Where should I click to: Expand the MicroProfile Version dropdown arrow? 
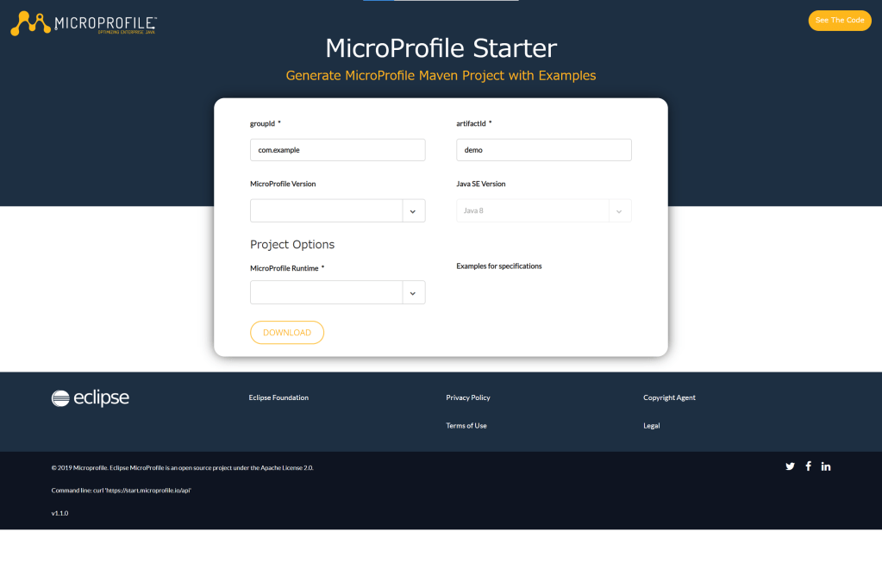413,211
